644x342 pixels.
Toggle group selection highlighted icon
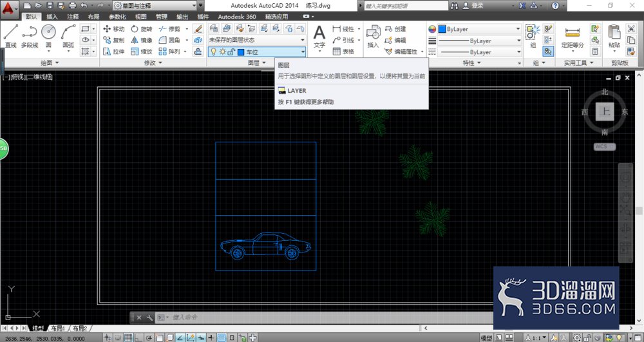click(548, 52)
